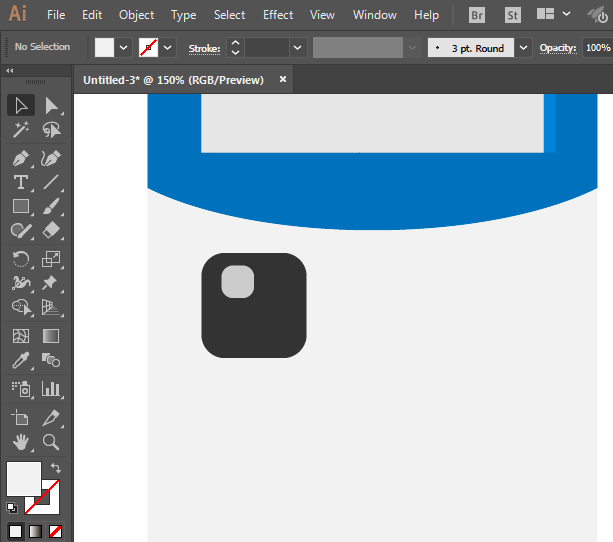Viewport: 613px width, 542px height.
Task: Activate the Type tool
Action: point(20,182)
